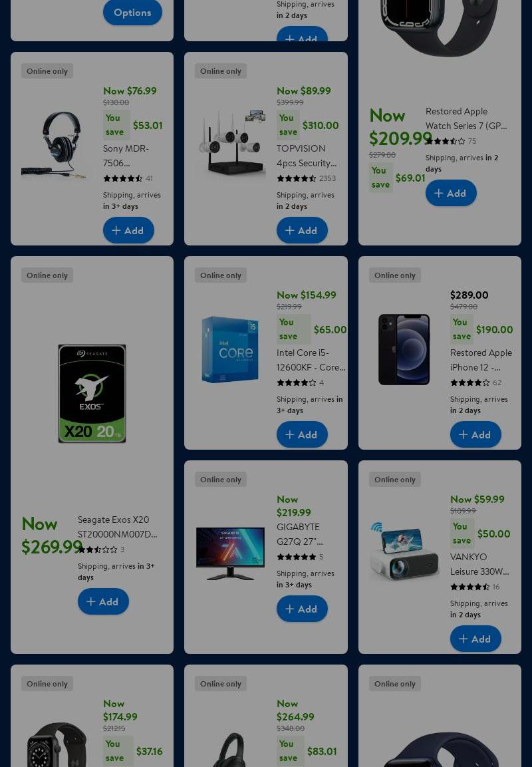This screenshot has width=532, height=767.
Task: Add VANKYO Leisure projector to cart
Action: (475, 639)
